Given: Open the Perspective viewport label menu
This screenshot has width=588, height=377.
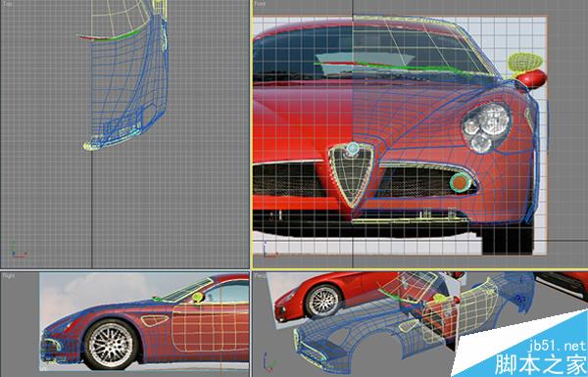Looking at the screenshot, I should 261,276.
